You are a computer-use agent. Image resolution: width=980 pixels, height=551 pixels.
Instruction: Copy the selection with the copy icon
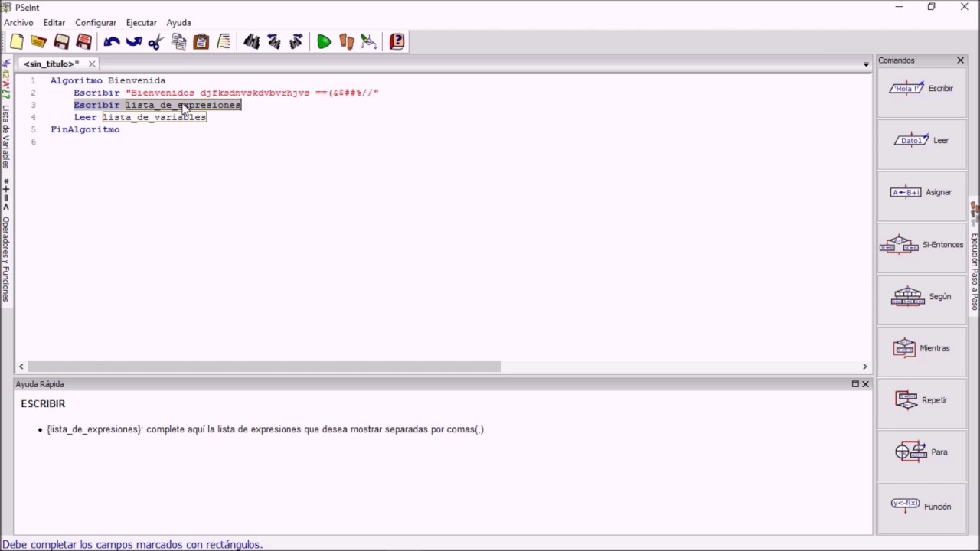[179, 42]
